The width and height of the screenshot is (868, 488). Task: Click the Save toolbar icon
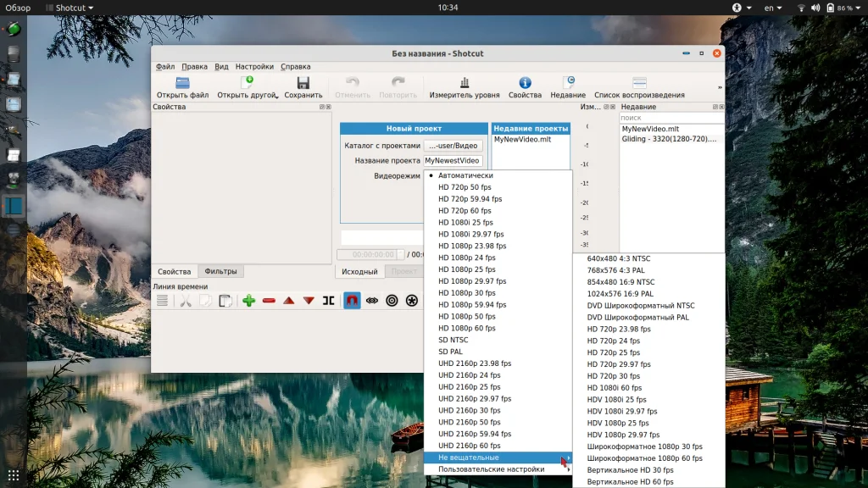coord(303,83)
